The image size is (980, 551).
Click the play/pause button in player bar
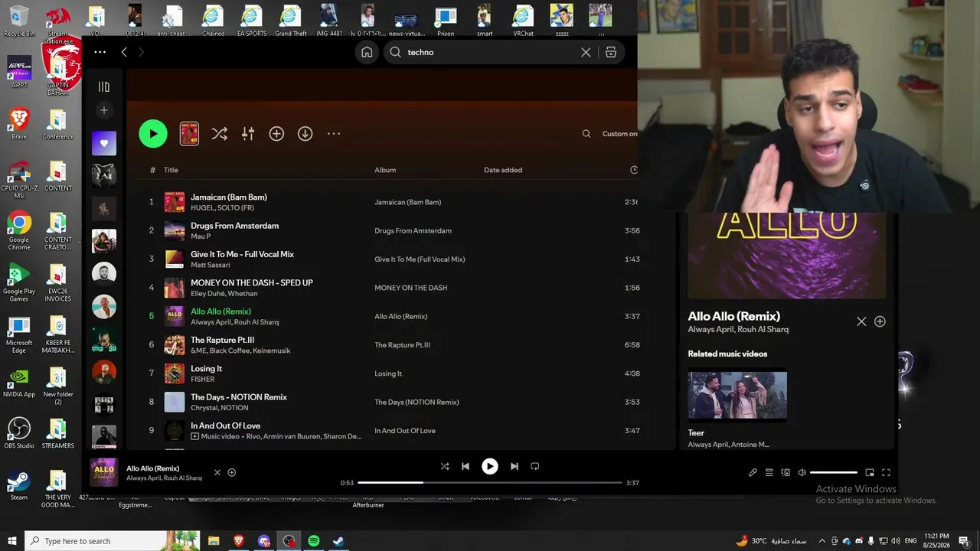490,466
